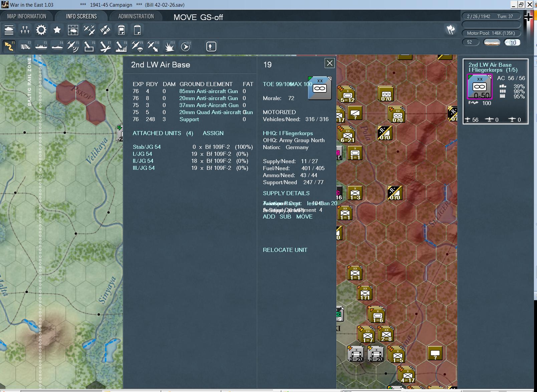Open the production gear icon
The image size is (537, 392).
pos(41,30)
